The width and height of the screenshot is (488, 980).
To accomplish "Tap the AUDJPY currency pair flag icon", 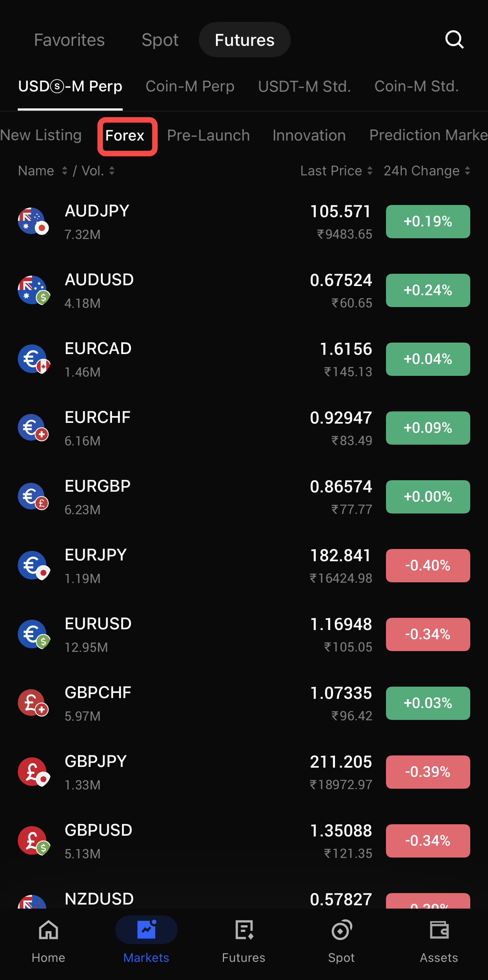I will click(33, 221).
